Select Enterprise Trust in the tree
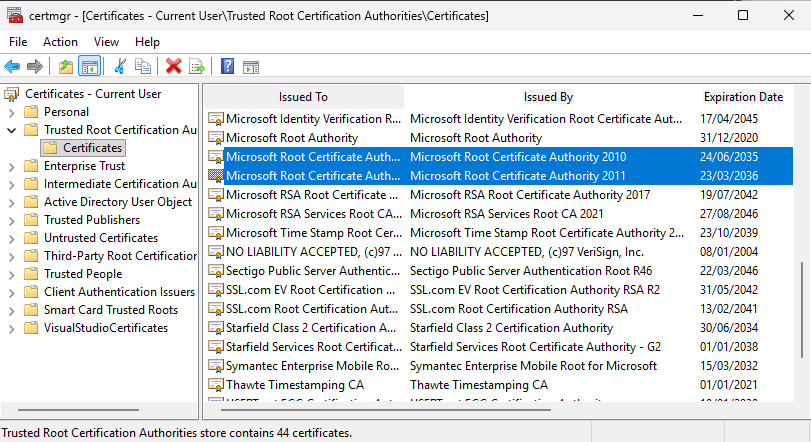 coord(84,166)
